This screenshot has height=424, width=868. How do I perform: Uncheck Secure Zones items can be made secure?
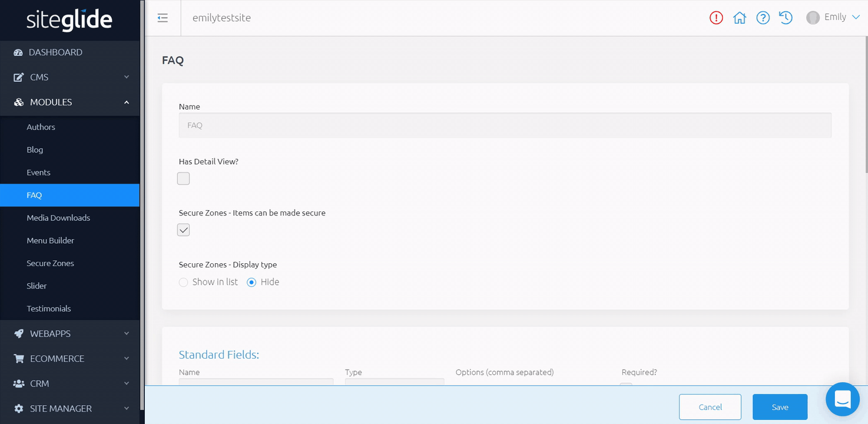(183, 230)
